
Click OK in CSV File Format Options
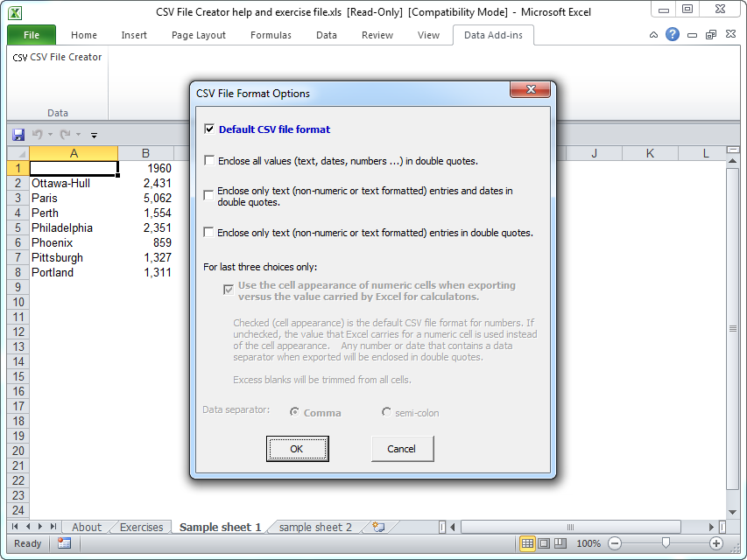297,449
